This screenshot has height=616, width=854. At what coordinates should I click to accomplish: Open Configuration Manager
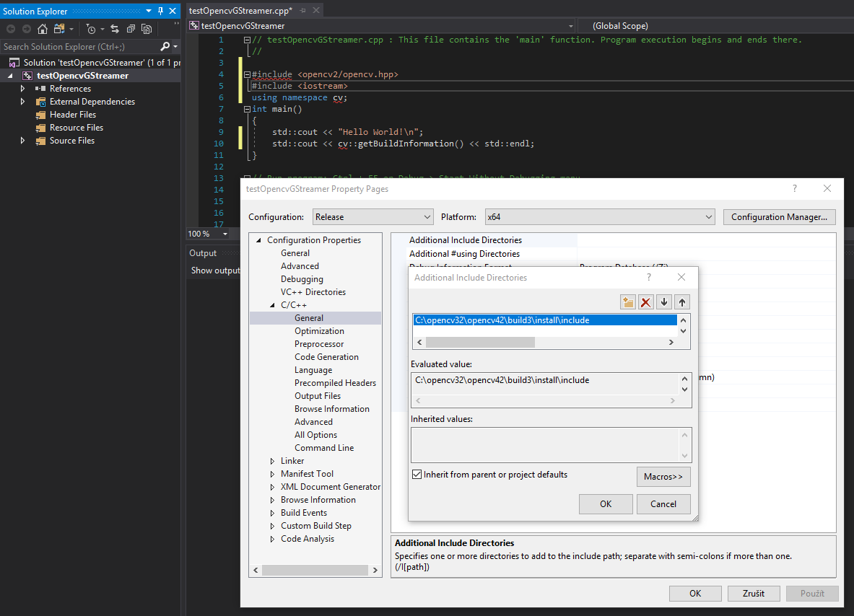[x=779, y=216]
